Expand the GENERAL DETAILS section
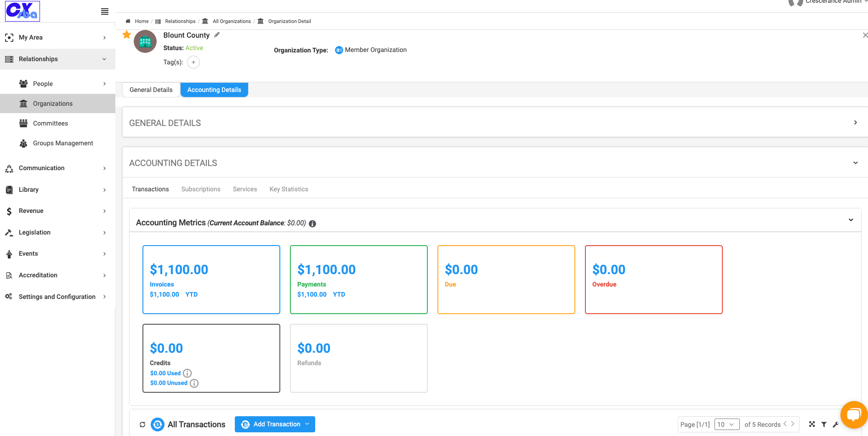 [855, 122]
